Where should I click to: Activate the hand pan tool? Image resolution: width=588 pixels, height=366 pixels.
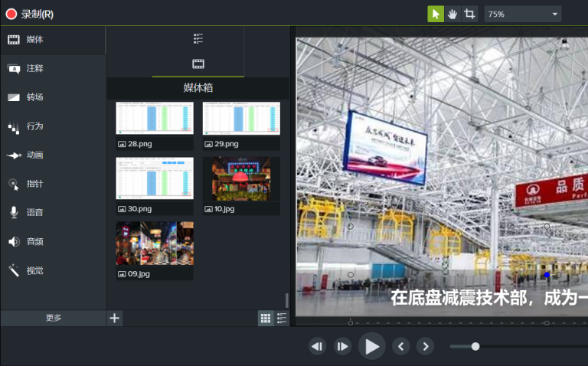tap(452, 14)
